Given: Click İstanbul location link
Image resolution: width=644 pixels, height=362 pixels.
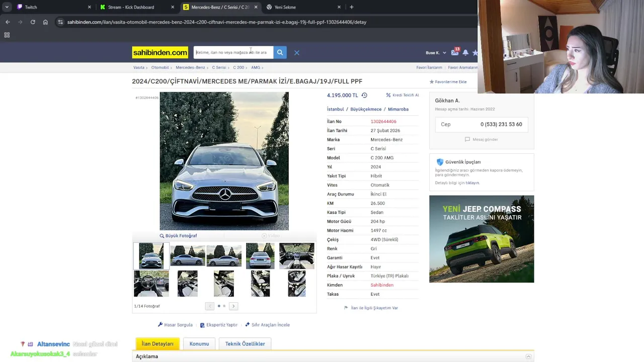Looking at the screenshot, I should (x=336, y=109).
